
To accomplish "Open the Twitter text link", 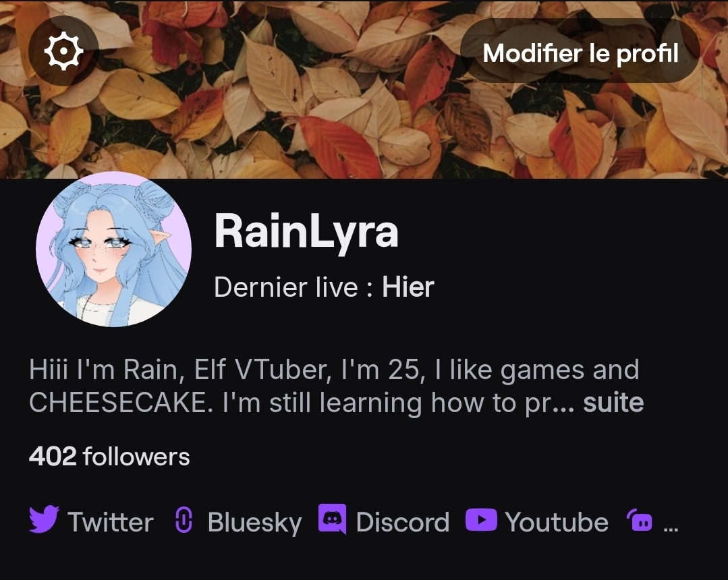I will (x=111, y=522).
